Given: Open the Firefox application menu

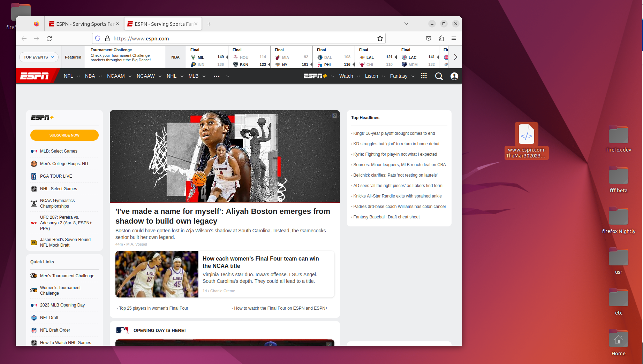Looking at the screenshot, I should click(x=454, y=38).
